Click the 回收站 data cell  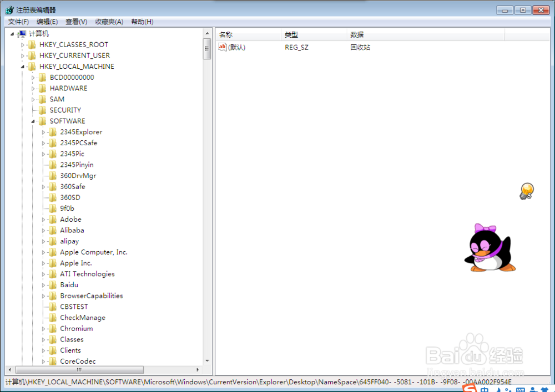pyautogui.click(x=360, y=47)
